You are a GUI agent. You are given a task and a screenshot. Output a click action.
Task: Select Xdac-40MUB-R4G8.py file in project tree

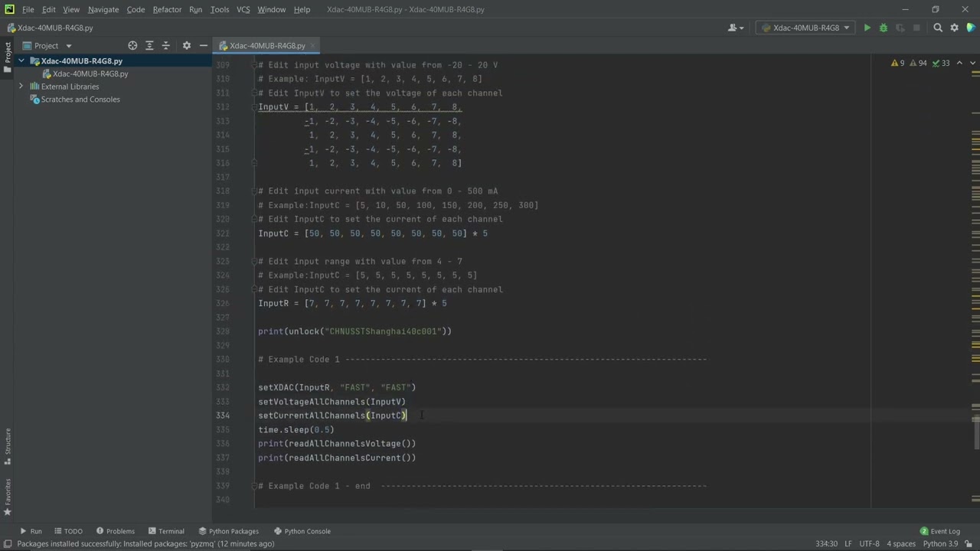[x=90, y=73]
